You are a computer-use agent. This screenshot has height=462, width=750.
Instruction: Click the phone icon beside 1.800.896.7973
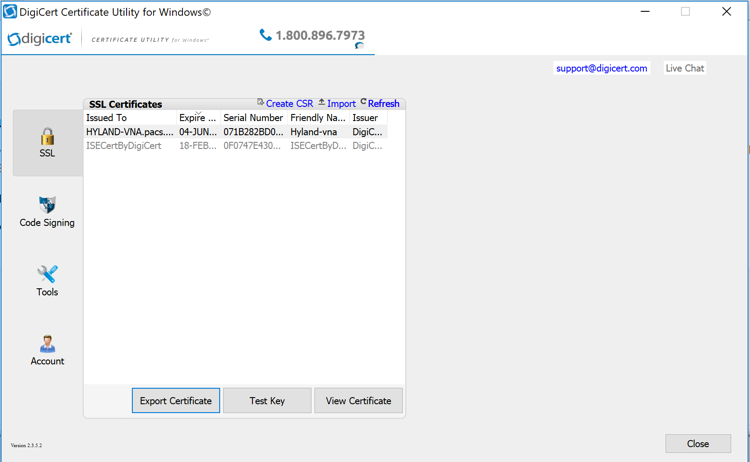(265, 35)
